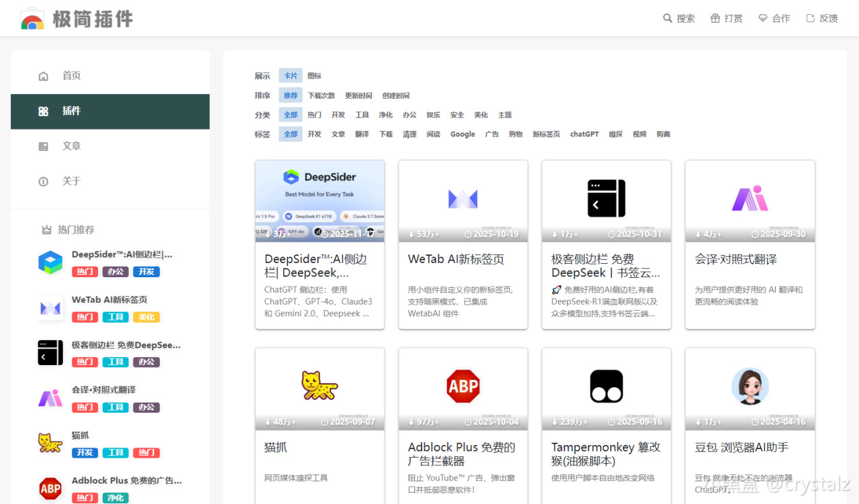Click 办公 tag under DeepSider in sidebar

115,272
